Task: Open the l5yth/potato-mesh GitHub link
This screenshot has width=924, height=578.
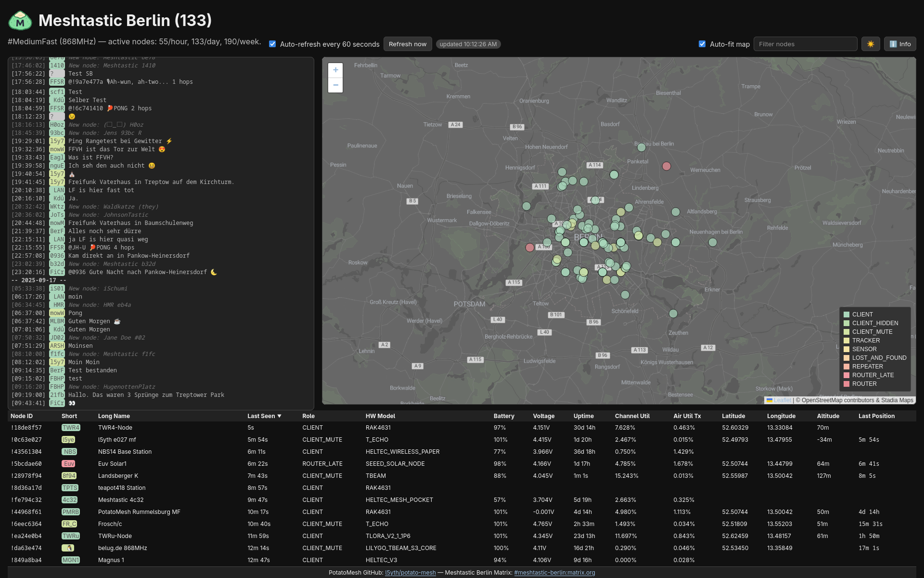Action: 410,573
